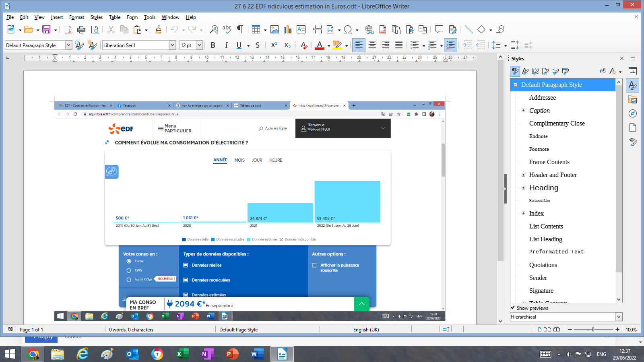Collapse the Default Paragraph Style tree
644x362 pixels.
[515, 85]
